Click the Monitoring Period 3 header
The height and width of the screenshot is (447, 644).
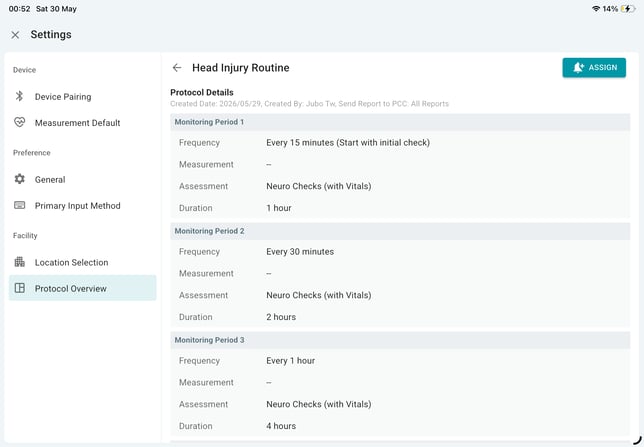400,340
